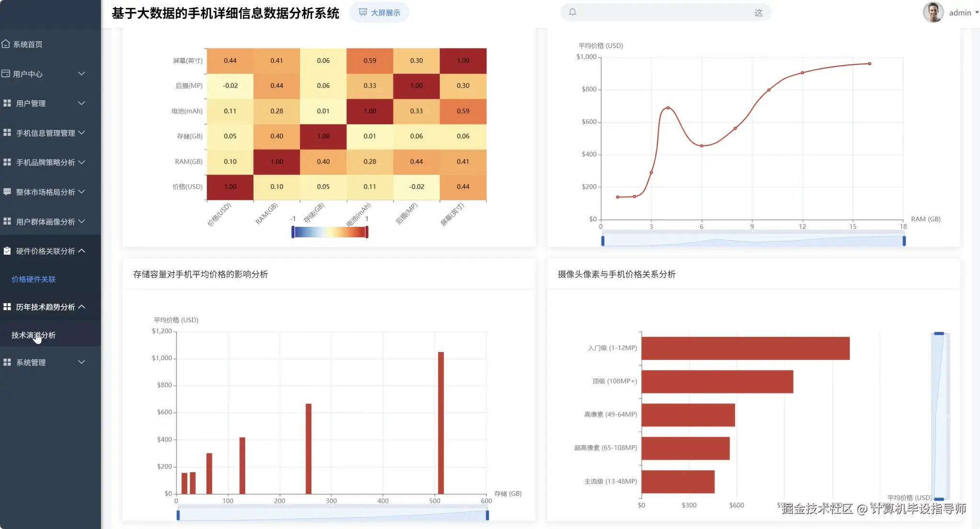This screenshot has width=980, height=529.
Task: Click the 用户中心 card icon in sidebar
Action: coord(6,74)
